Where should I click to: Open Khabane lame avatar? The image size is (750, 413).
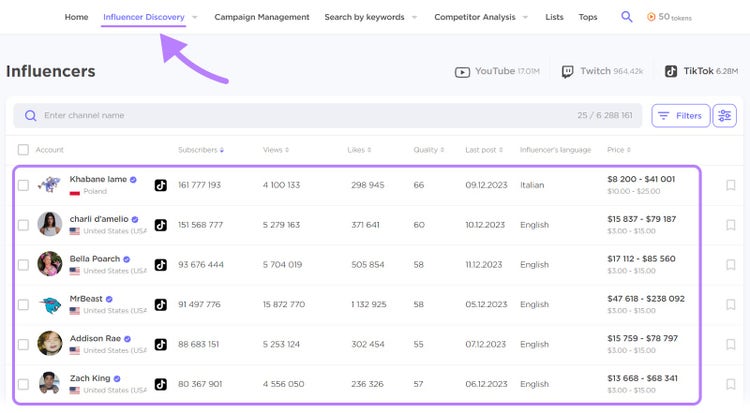(x=50, y=184)
